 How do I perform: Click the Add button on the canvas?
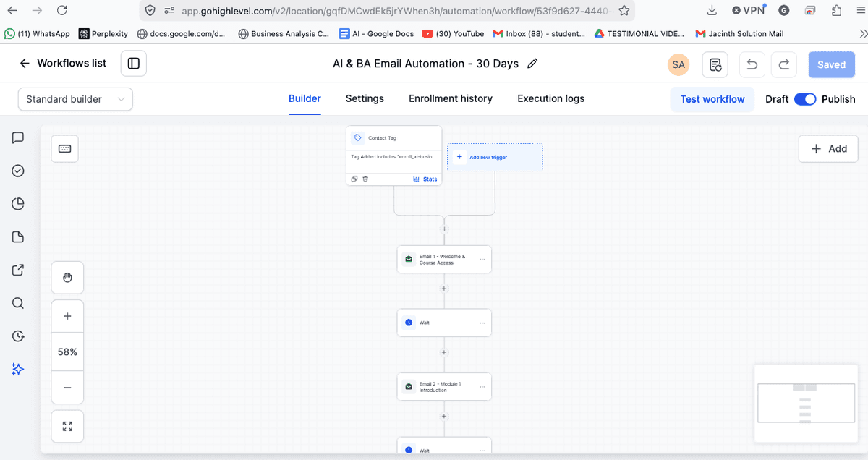(828, 149)
